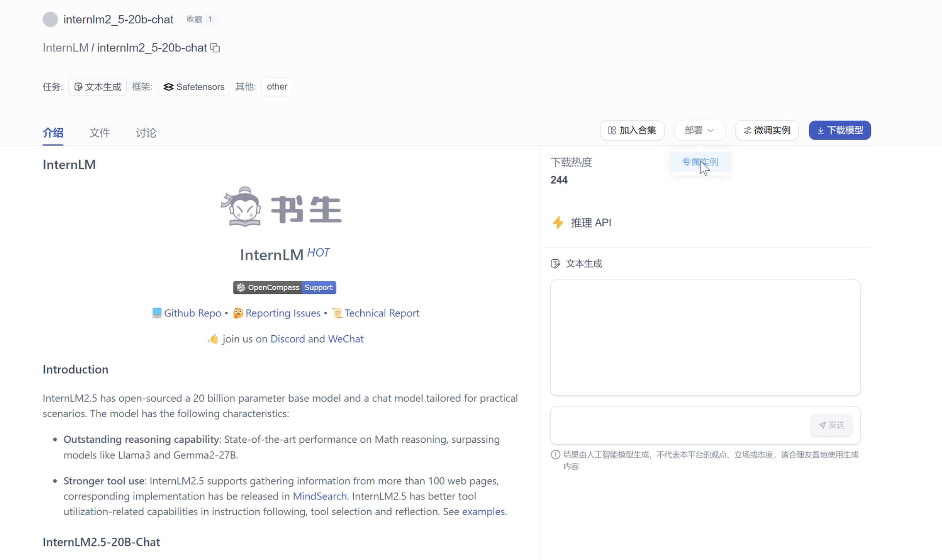942x560 pixels.
Task: Open the Technical Report link
Action: [x=382, y=313]
